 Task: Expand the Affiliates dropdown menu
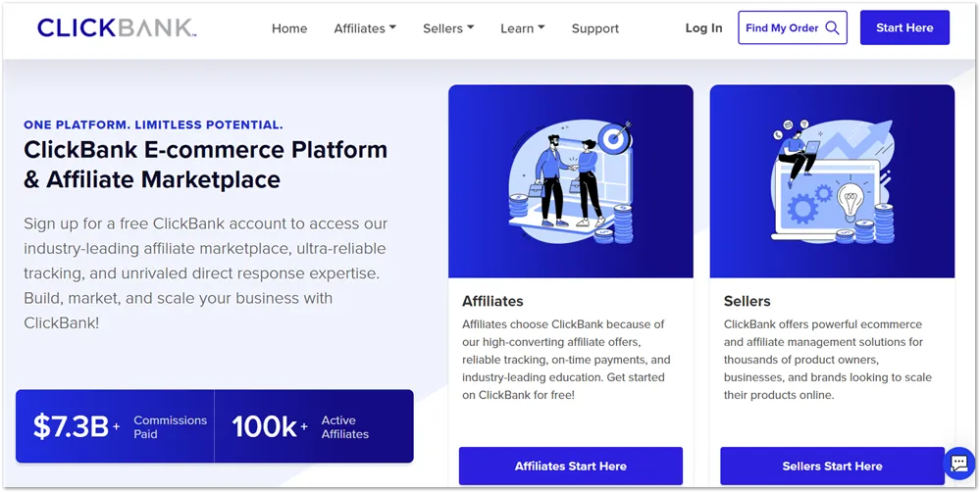365,28
